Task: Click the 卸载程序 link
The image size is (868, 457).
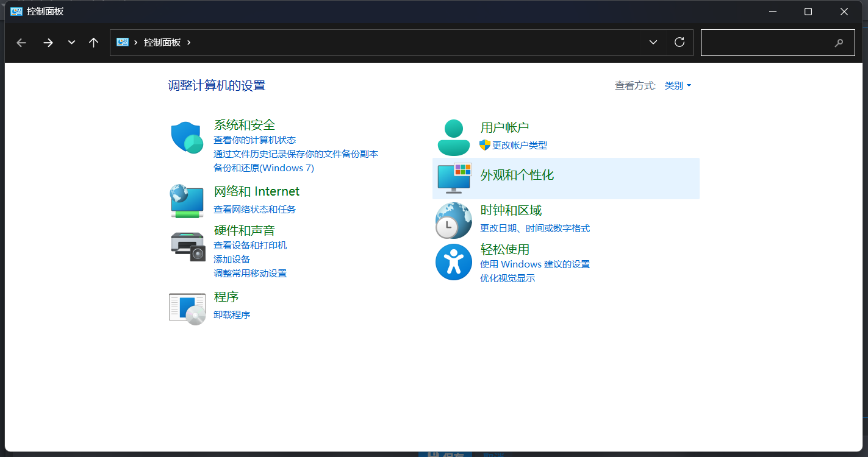Action: click(x=232, y=315)
